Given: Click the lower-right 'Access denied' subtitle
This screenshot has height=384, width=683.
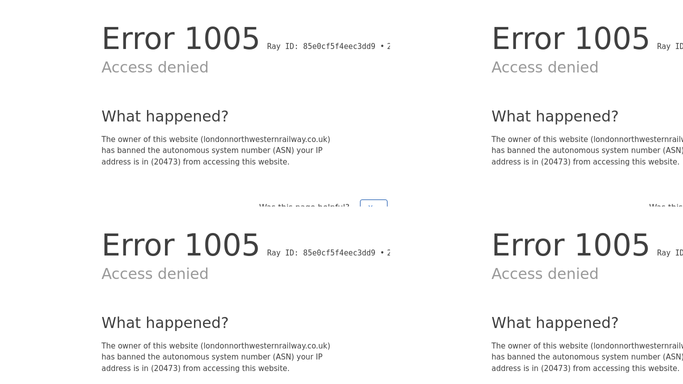Looking at the screenshot, I should click(545, 273).
